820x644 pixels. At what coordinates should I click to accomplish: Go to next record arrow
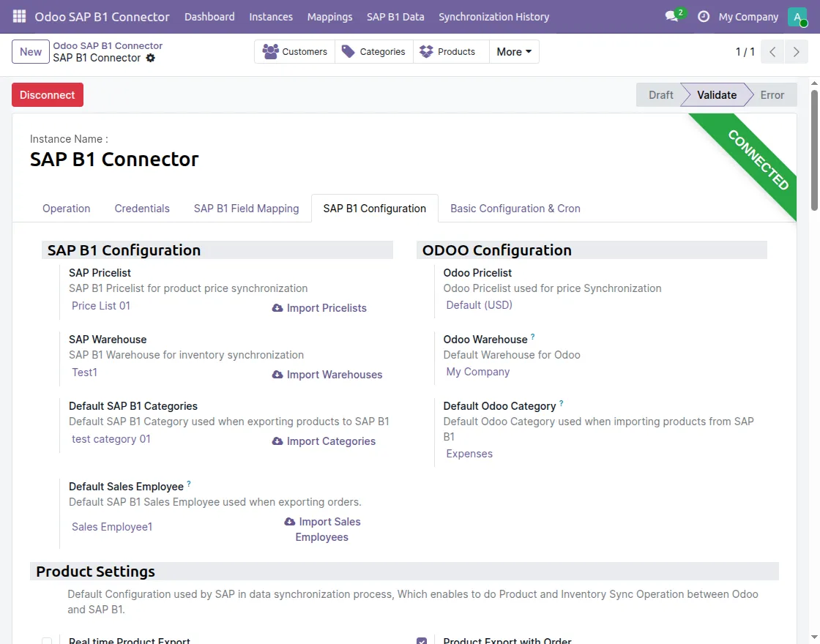[796, 52]
